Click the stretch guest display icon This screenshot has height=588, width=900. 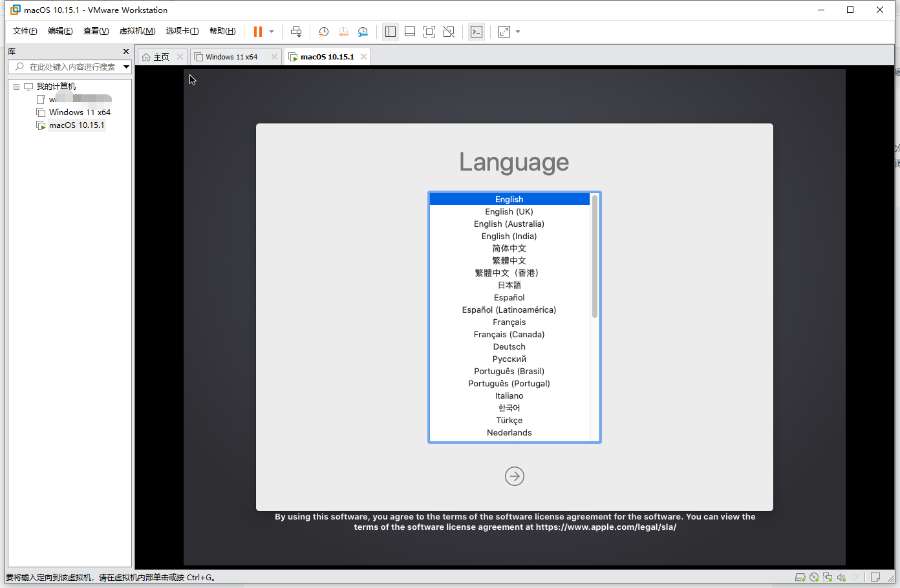pos(504,32)
